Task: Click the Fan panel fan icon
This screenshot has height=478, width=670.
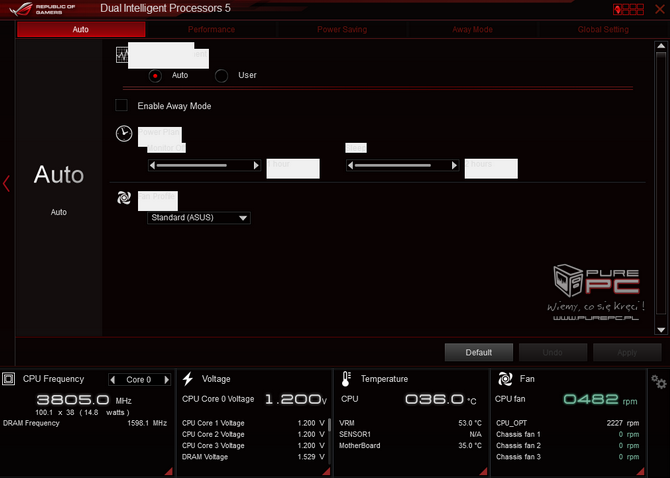Action: [505, 379]
